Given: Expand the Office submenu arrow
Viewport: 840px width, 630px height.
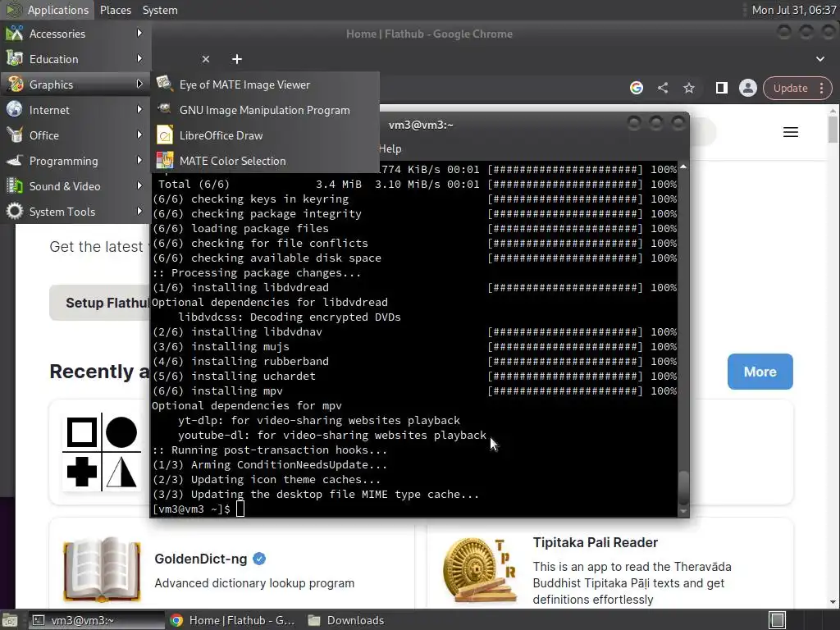Looking at the screenshot, I should 139,135.
